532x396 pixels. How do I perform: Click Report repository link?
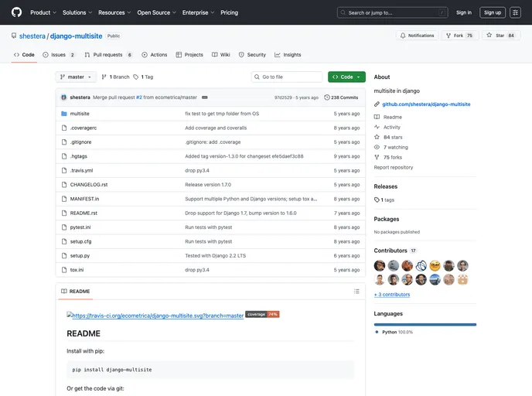[x=394, y=167]
